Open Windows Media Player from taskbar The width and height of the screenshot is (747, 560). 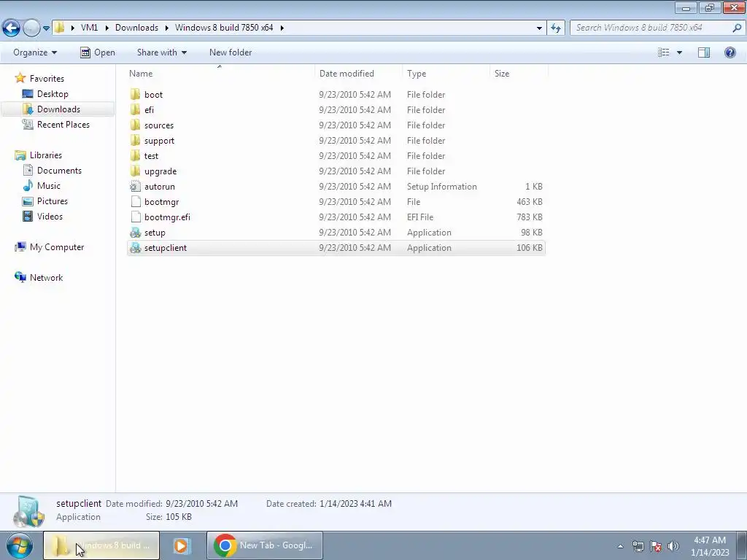click(181, 545)
